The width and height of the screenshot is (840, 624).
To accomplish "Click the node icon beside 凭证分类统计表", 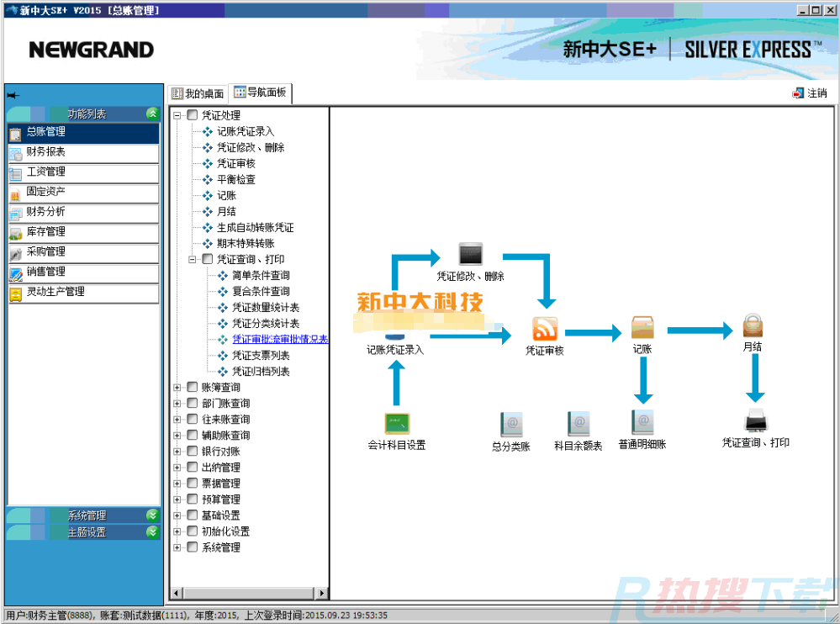I will click(222, 324).
